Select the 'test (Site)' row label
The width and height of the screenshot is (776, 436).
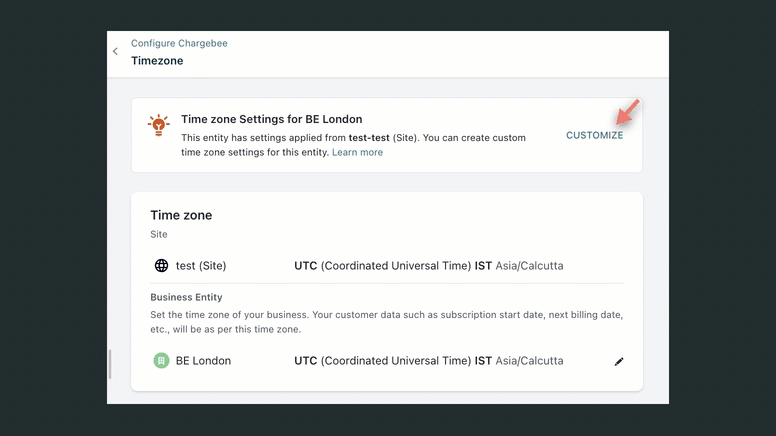click(x=201, y=266)
